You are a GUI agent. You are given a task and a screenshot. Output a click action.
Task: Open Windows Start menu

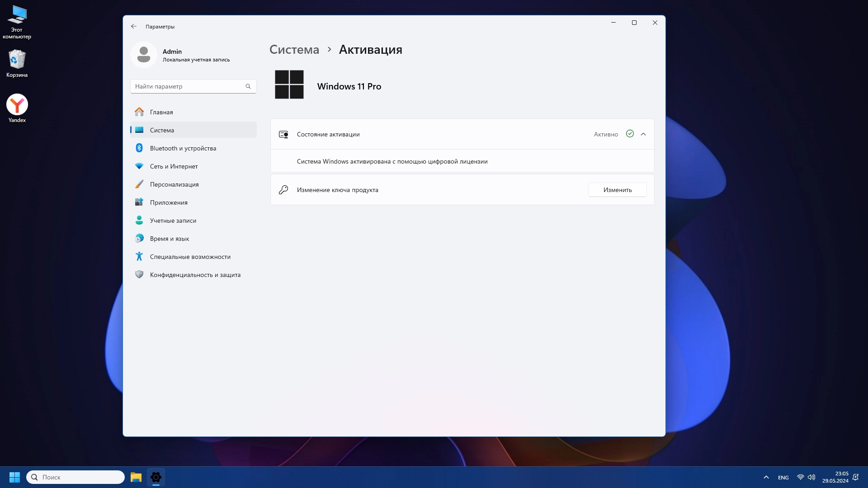[x=14, y=477]
